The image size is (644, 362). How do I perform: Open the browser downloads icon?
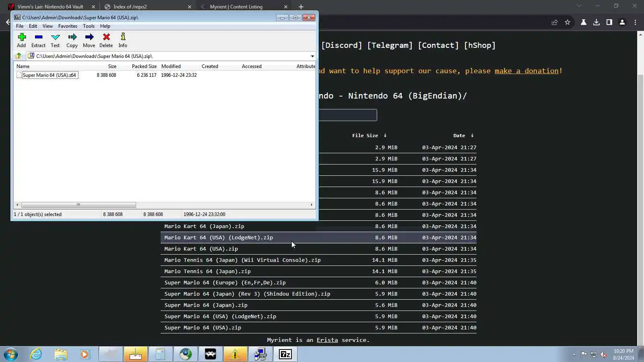tap(597, 23)
